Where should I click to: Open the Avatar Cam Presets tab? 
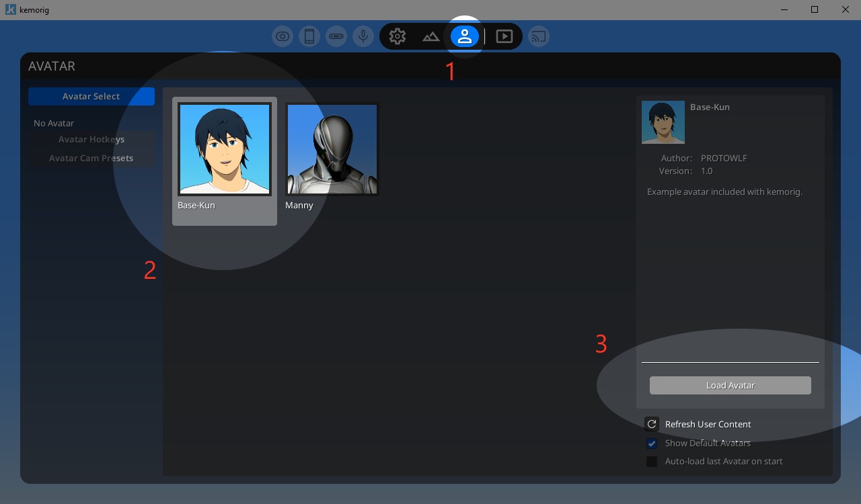tap(91, 159)
